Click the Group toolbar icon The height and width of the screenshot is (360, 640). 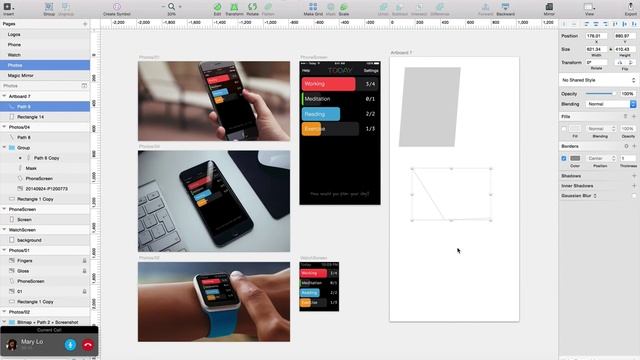click(49, 7)
